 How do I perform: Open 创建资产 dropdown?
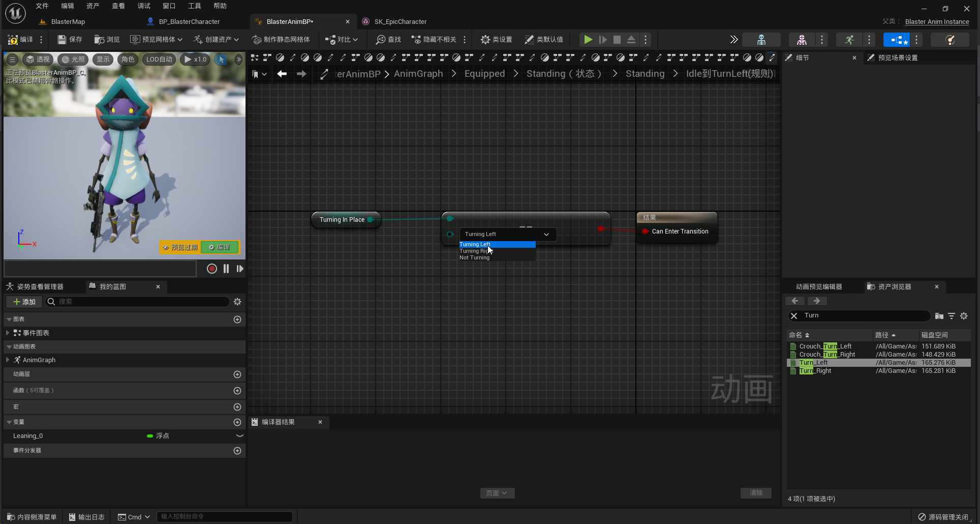click(x=216, y=39)
